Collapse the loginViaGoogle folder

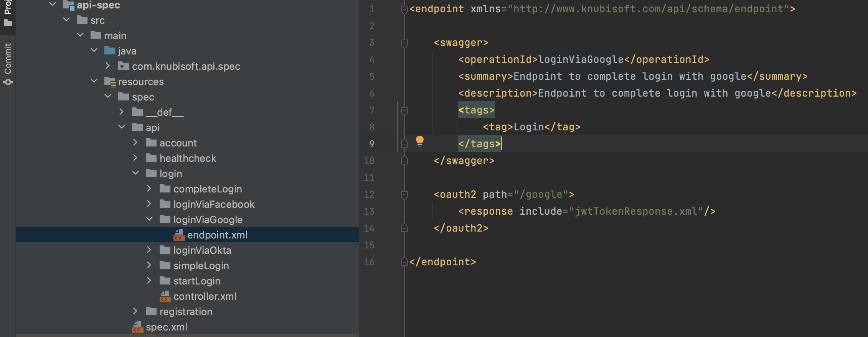tap(149, 219)
